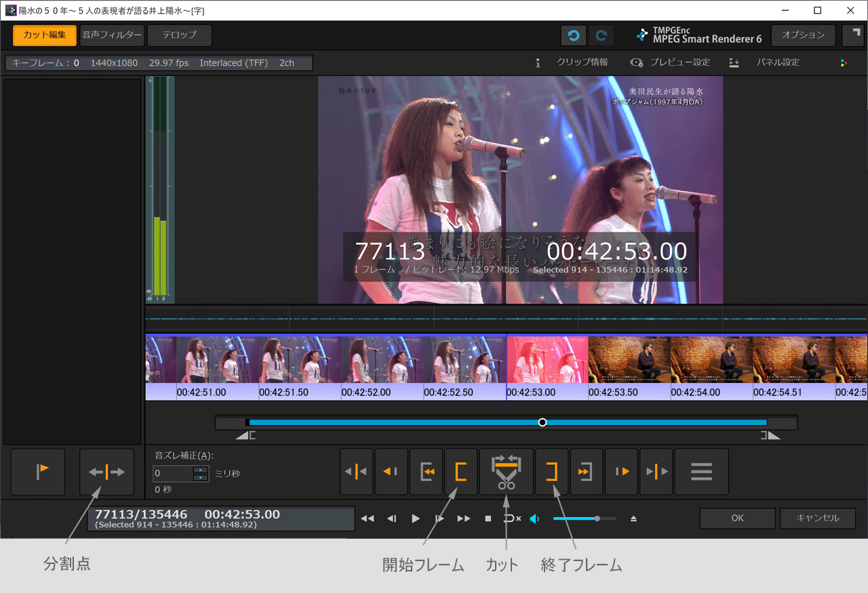Adjust the volume slider
The height and width of the screenshot is (593, 868).
point(585,518)
